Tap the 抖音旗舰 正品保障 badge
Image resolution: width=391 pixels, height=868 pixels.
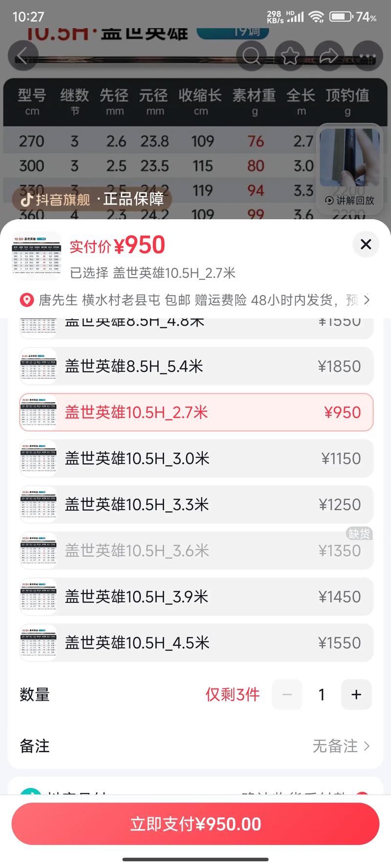[x=92, y=199]
